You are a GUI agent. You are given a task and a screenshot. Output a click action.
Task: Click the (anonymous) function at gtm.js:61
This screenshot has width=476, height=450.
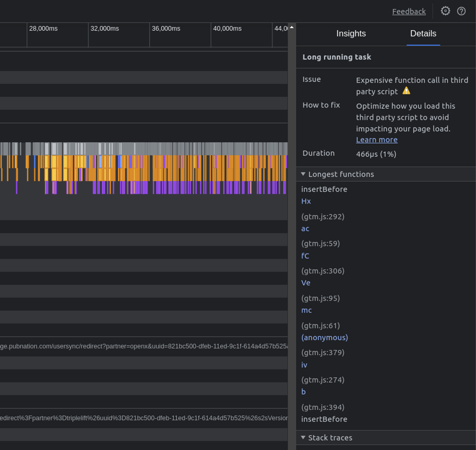click(324, 337)
